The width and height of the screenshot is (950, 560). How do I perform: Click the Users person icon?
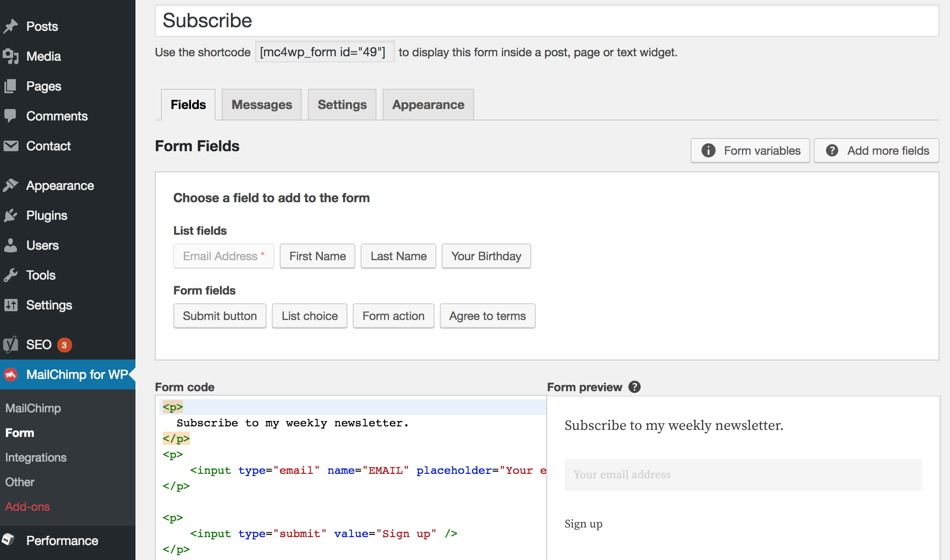pos(11,245)
